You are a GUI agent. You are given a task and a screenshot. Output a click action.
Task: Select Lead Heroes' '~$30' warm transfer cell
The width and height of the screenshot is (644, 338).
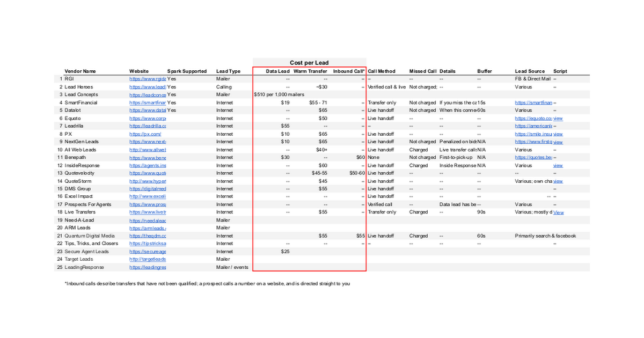(x=321, y=87)
